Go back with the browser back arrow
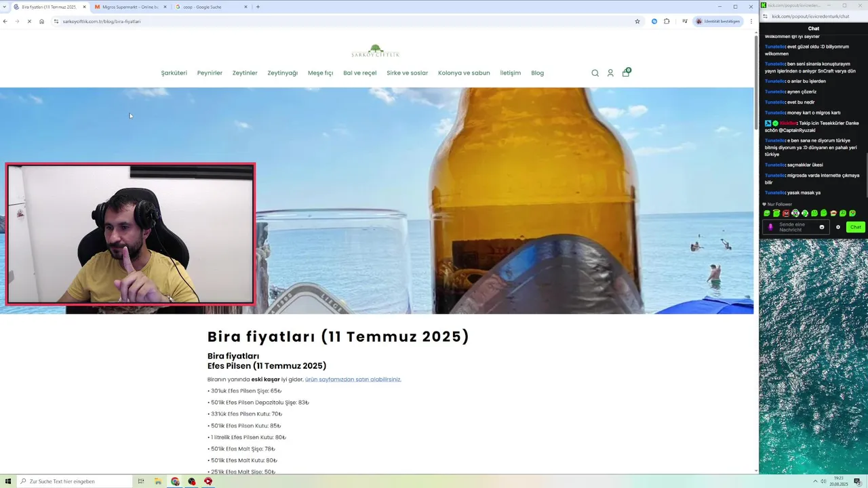 5,21
